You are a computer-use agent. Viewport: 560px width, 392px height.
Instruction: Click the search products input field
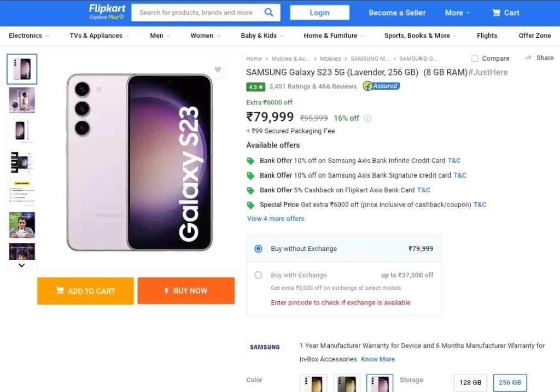(x=197, y=13)
